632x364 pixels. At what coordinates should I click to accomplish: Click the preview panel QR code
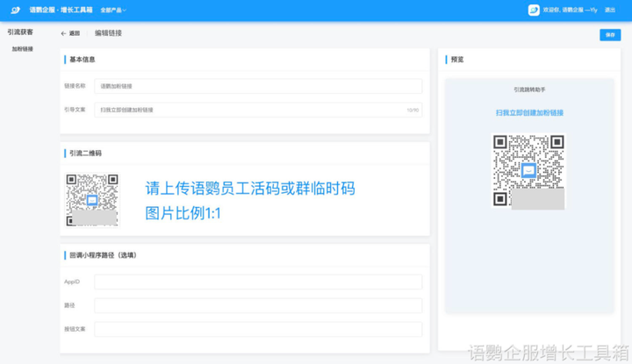click(528, 170)
